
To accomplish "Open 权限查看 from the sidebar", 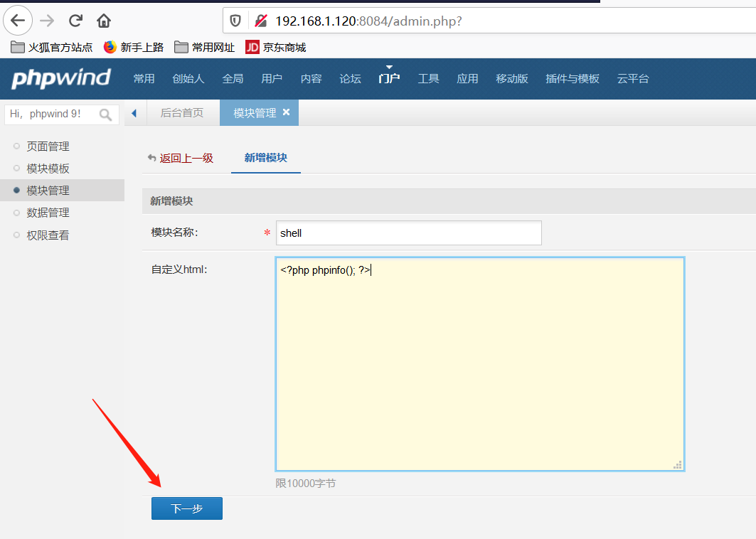I will (x=46, y=234).
